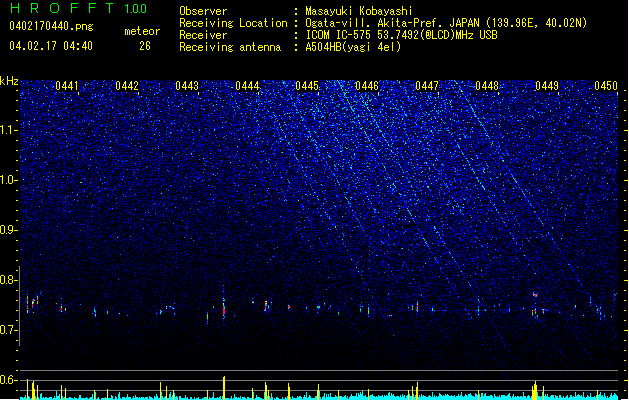The image size is (629, 400).
Task: Click the 0.6 frequency axis label
Action: pyautogui.click(x=9, y=380)
